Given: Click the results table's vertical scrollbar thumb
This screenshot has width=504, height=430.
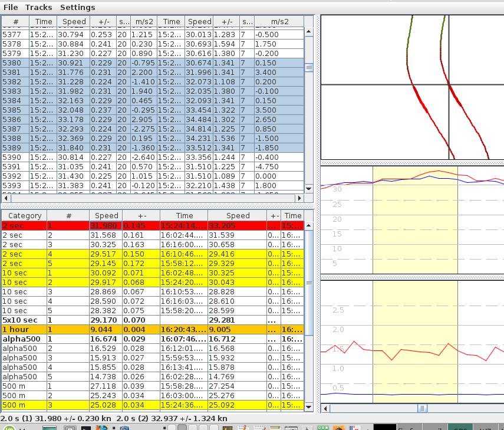Looking at the screenshot, I should pos(308,283).
